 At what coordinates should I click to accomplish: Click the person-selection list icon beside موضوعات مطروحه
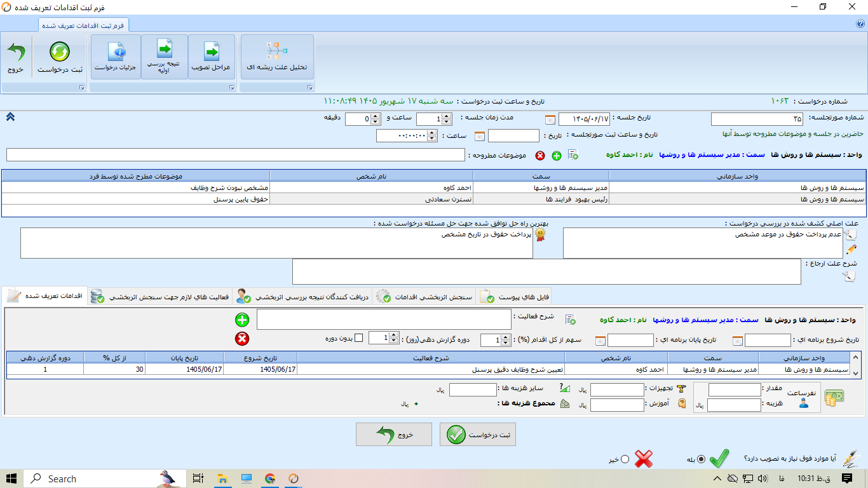click(x=573, y=155)
